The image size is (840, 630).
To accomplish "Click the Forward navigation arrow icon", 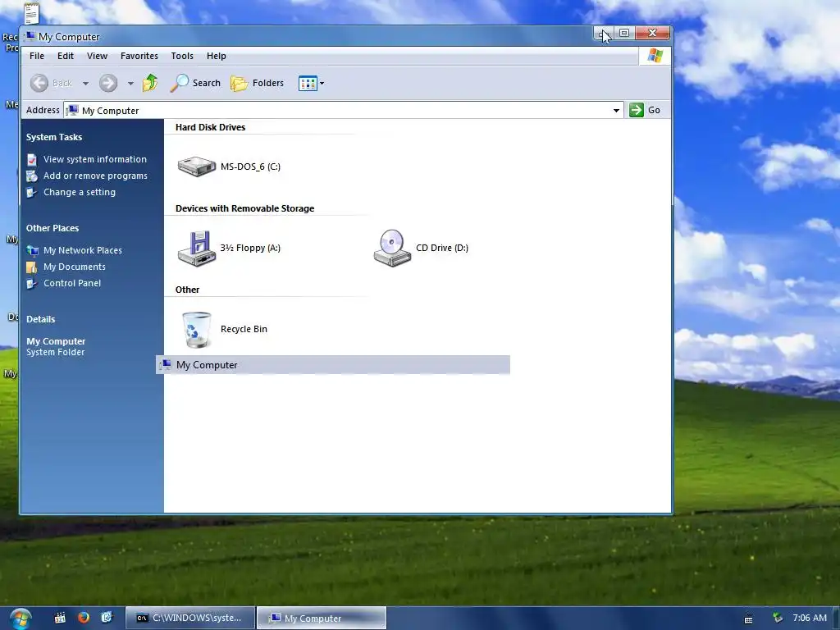I will pyautogui.click(x=108, y=83).
